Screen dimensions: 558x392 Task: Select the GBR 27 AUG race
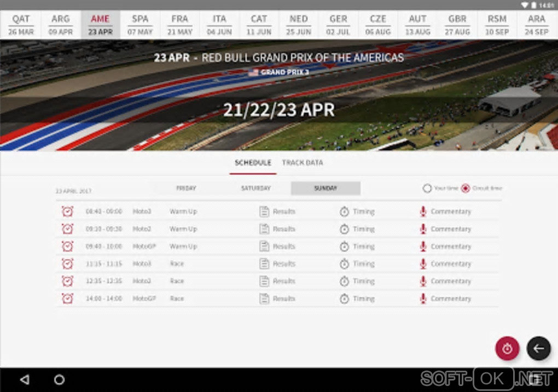click(458, 25)
